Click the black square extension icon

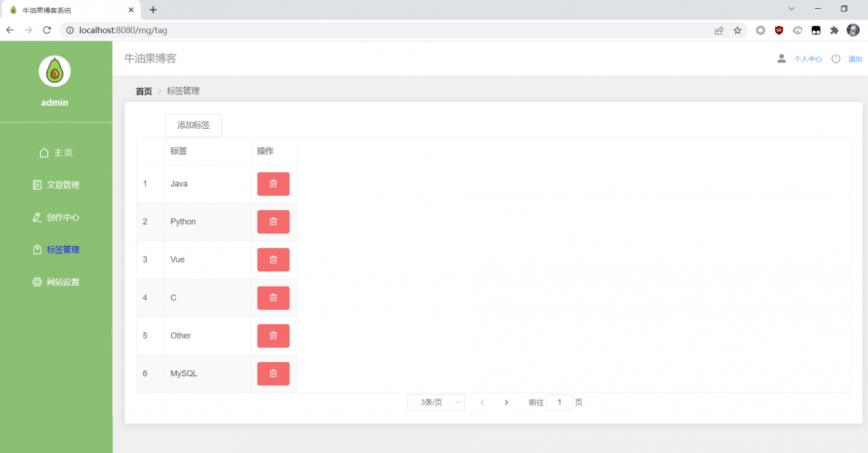click(x=816, y=30)
